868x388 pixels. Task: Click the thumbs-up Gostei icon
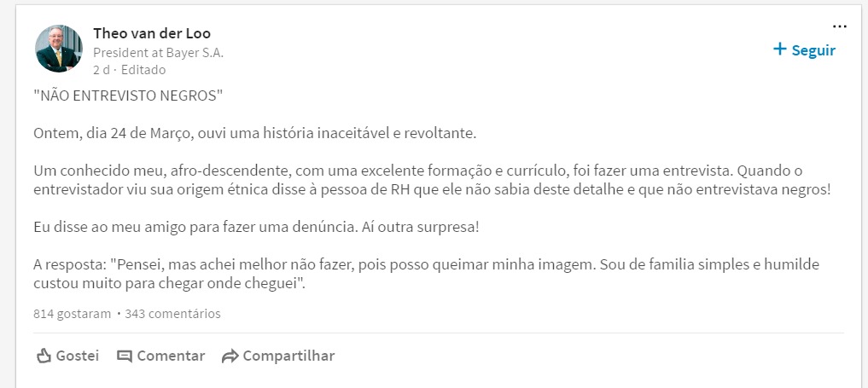(44, 356)
